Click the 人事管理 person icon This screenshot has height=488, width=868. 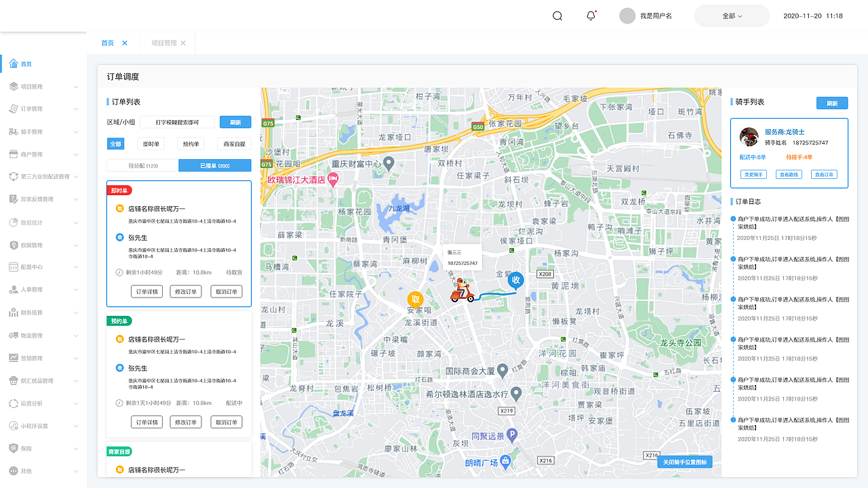14,290
